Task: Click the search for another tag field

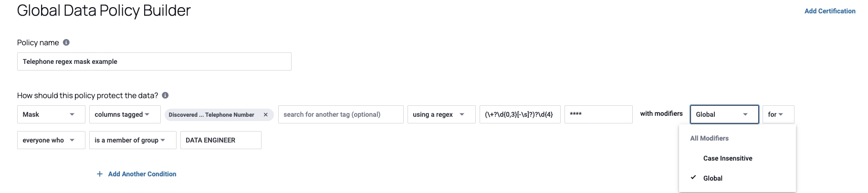Action: [341, 114]
